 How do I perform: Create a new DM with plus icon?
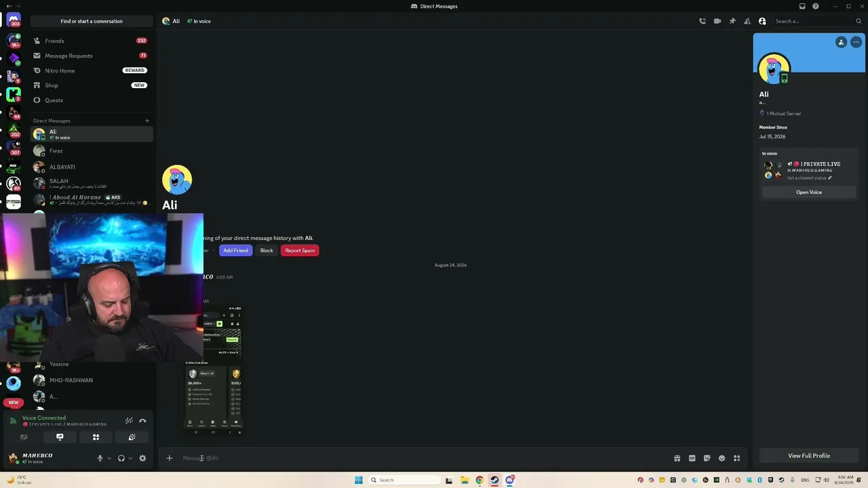[x=147, y=121]
